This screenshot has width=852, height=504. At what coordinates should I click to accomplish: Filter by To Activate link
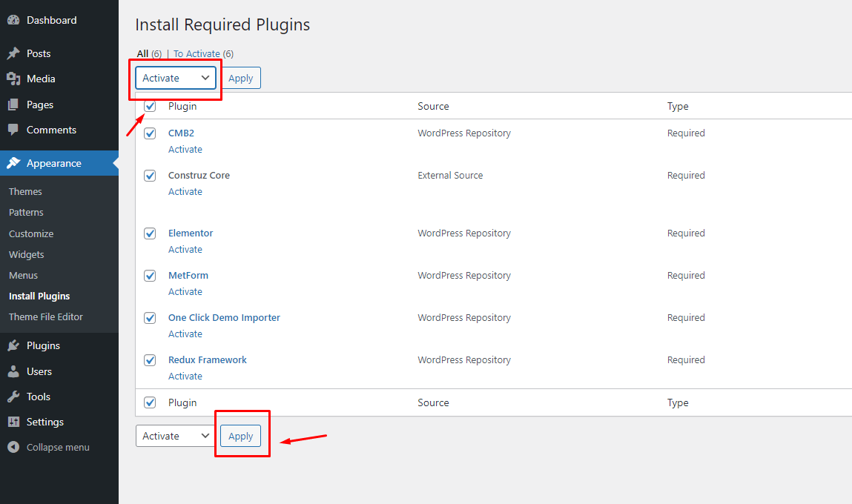[197, 54]
